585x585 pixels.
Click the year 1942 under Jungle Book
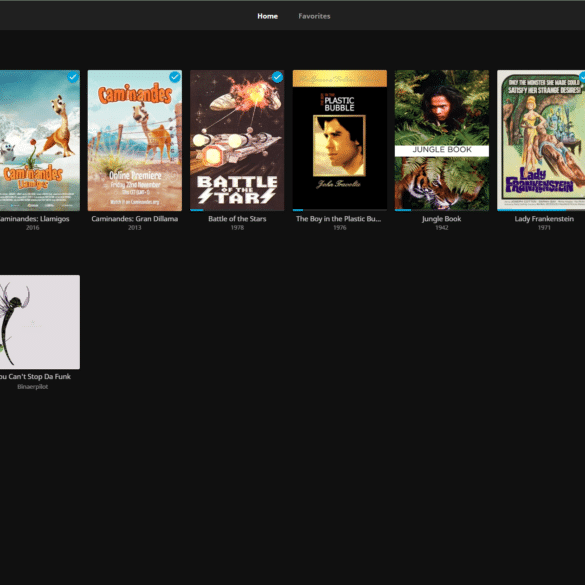442,228
